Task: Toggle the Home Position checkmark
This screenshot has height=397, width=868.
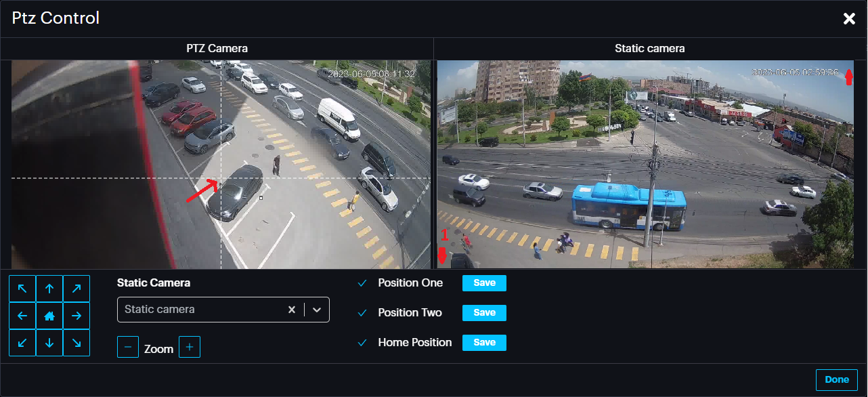Action: [362, 343]
